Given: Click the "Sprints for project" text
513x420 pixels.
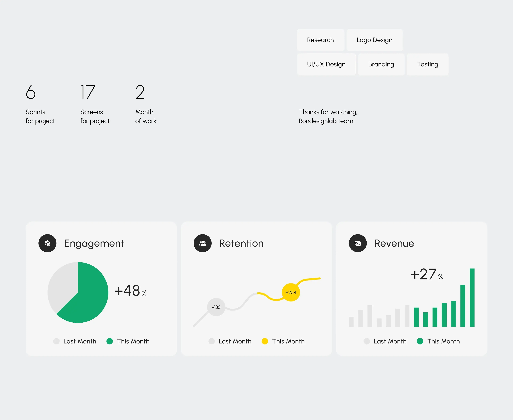Looking at the screenshot, I should (40, 116).
